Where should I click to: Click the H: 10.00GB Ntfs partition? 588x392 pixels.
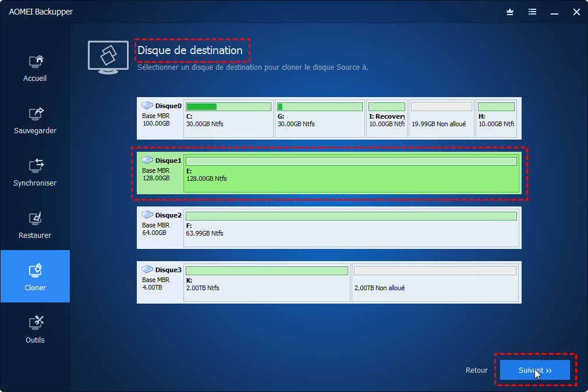coord(496,119)
